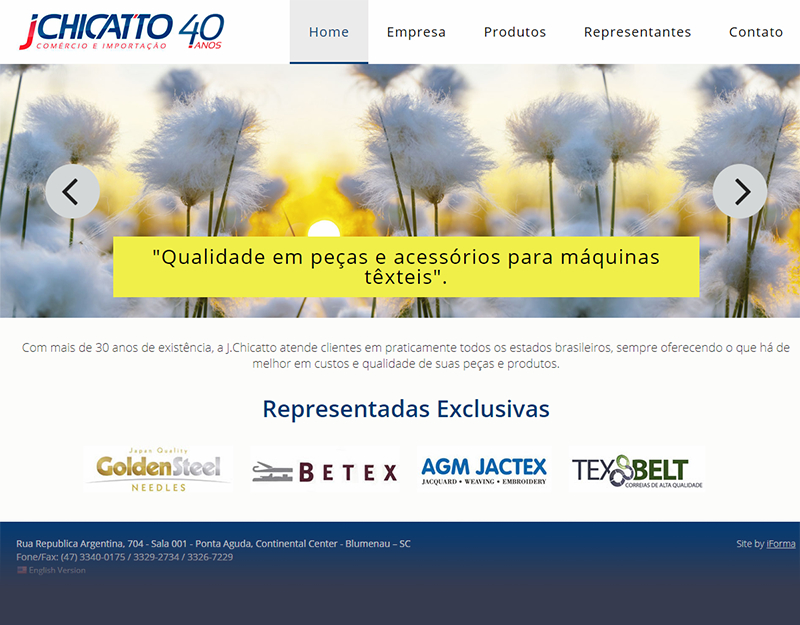The width and height of the screenshot is (800, 625).
Task: Go to previous slide with left arrow
Action: (x=72, y=191)
